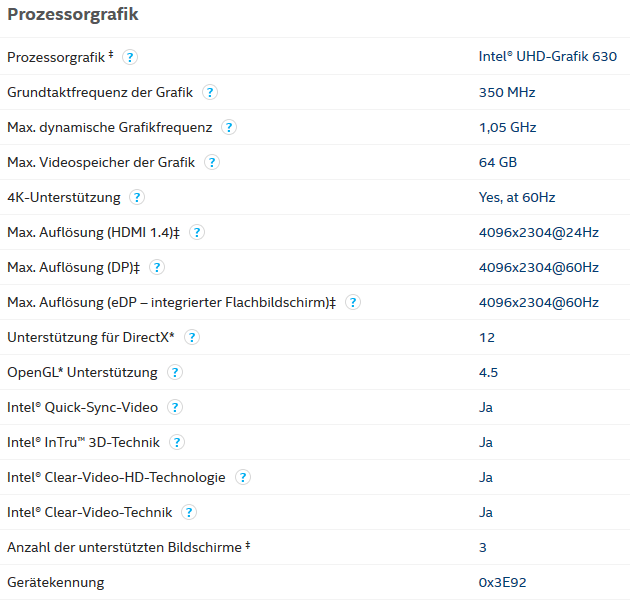The width and height of the screenshot is (630, 611).
Task: Select the Gerätekennung value 0x3E92
Action: pyautogui.click(x=502, y=582)
